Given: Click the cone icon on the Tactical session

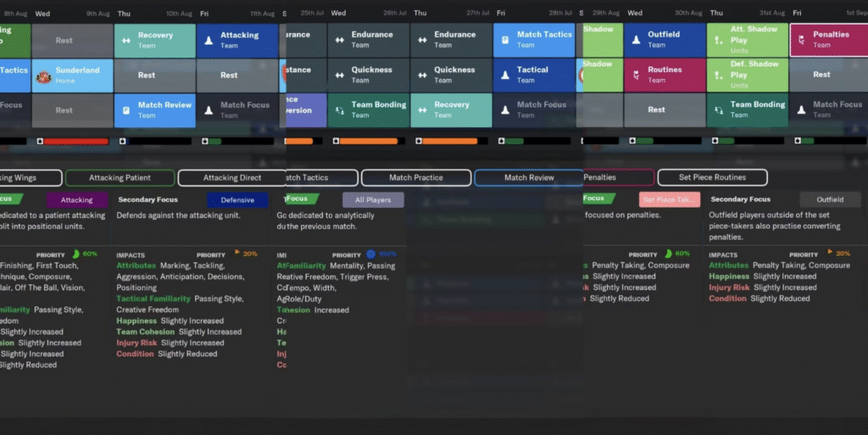Looking at the screenshot, I should point(505,75).
